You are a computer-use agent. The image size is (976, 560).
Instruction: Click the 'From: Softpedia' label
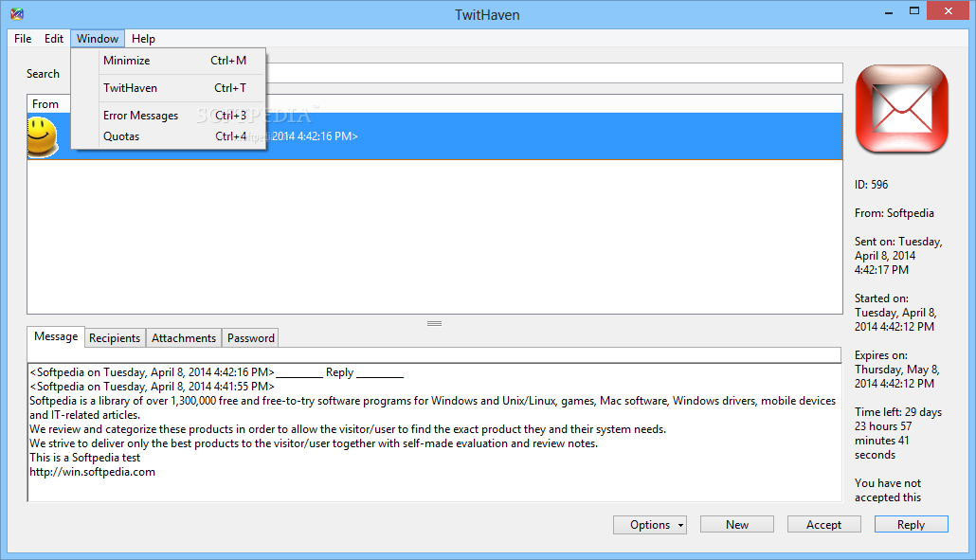coord(894,213)
